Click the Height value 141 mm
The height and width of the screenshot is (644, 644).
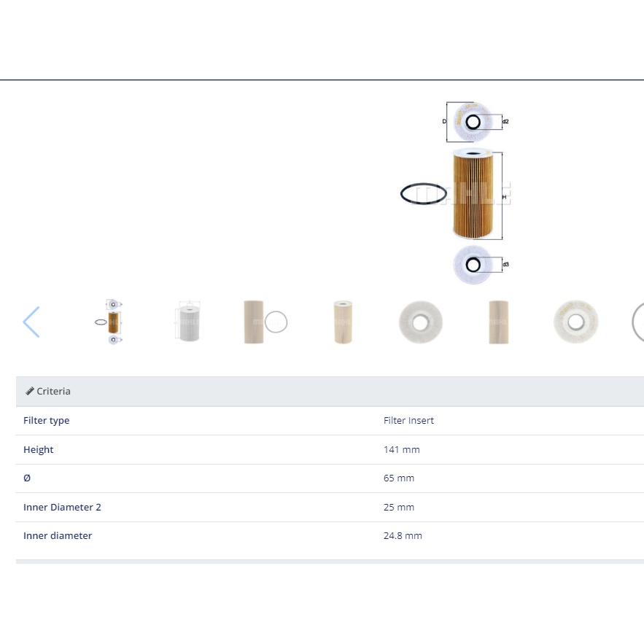pyautogui.click(x=401, y=450)
